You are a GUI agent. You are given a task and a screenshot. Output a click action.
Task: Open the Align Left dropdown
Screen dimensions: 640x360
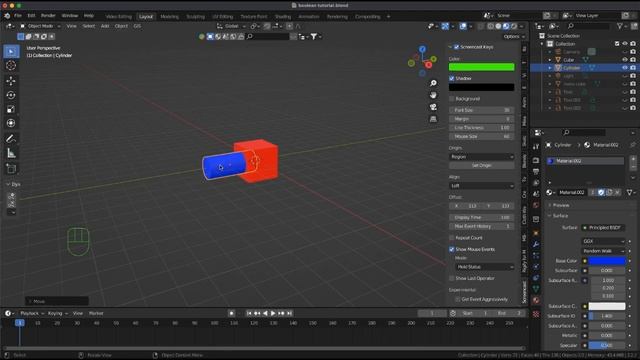[x=482, y=186]
